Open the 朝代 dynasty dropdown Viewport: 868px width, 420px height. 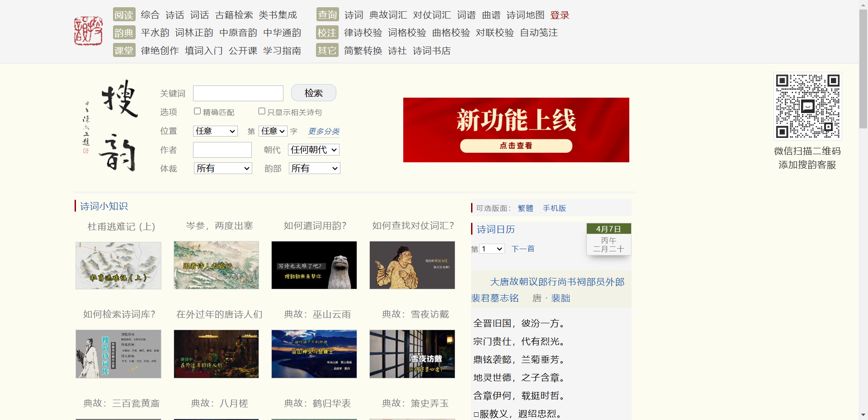point(313,149)
